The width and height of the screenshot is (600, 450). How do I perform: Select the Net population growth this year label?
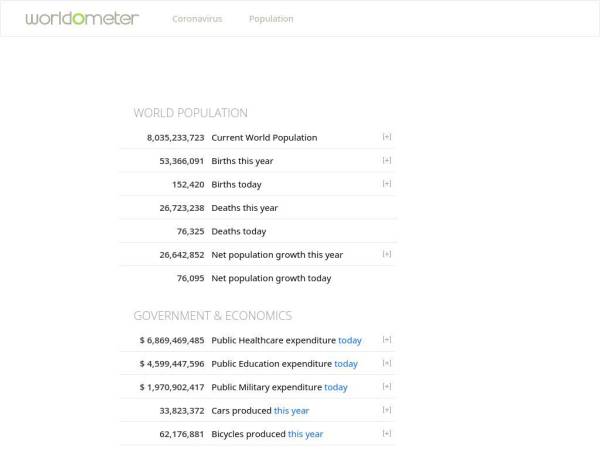[x=277, y=255]
